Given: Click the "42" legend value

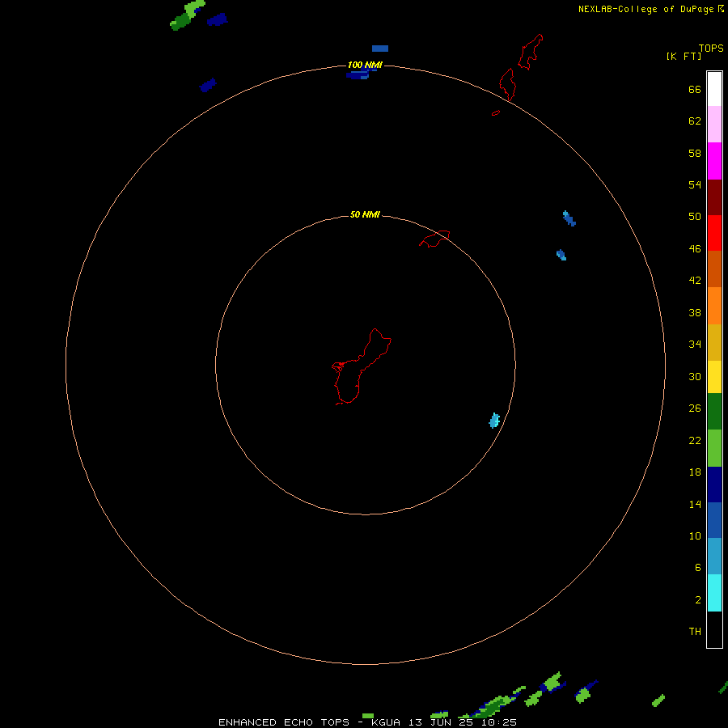Looking at the screenshot, I should click(695, 280).
